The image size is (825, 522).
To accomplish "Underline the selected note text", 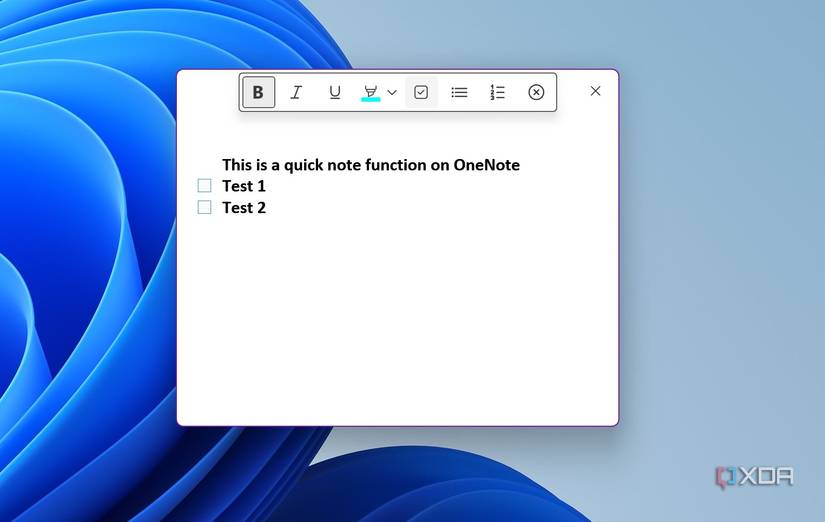I will click(335, 92).
